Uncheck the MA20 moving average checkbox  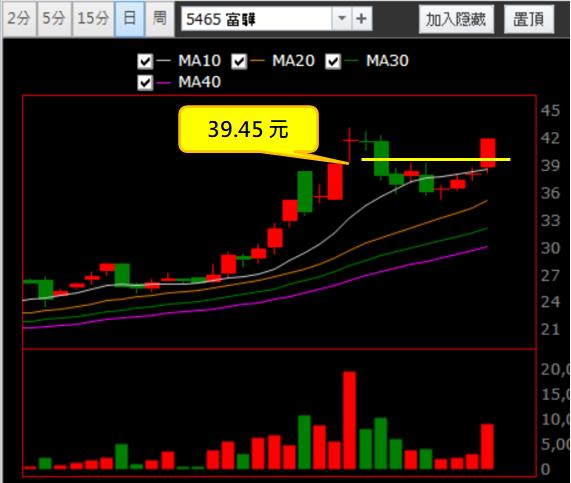239,61
